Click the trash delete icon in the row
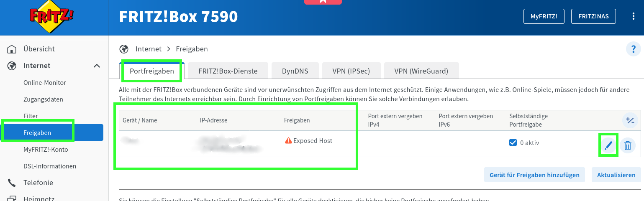Screen dimensions: 644x201 click(x=628, y=145)
